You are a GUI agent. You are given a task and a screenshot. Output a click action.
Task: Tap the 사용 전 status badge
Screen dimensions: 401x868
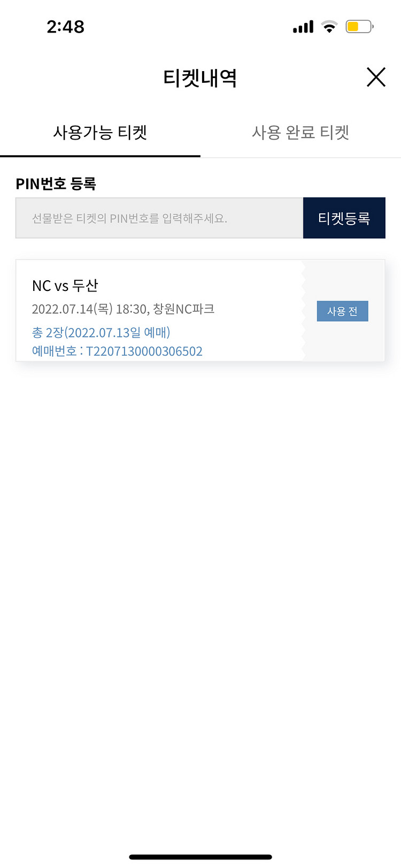point(343,311)
